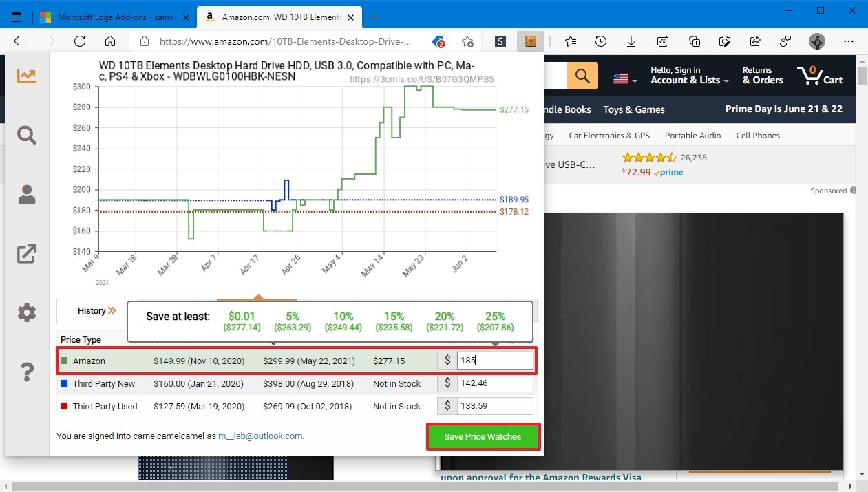
Task: Click the S extension icon in Edge toolbar
Action: click(500, 41)
